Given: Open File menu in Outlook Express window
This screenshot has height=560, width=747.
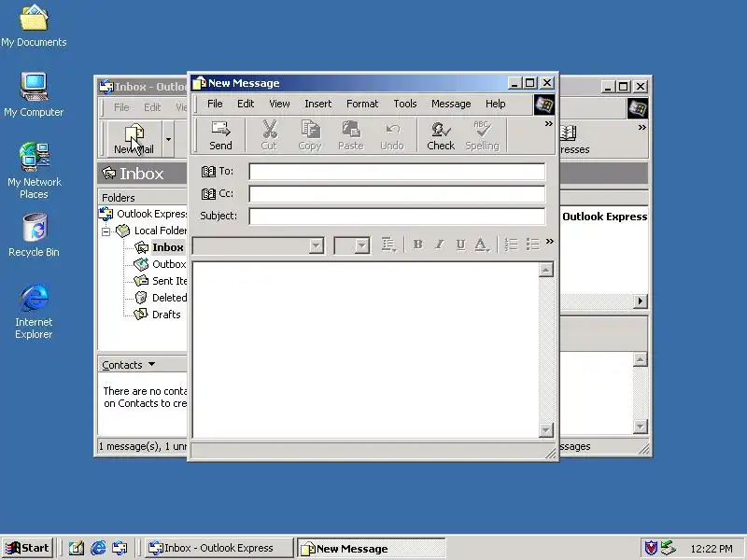Looking at the screenshot, I should (121, 107).
